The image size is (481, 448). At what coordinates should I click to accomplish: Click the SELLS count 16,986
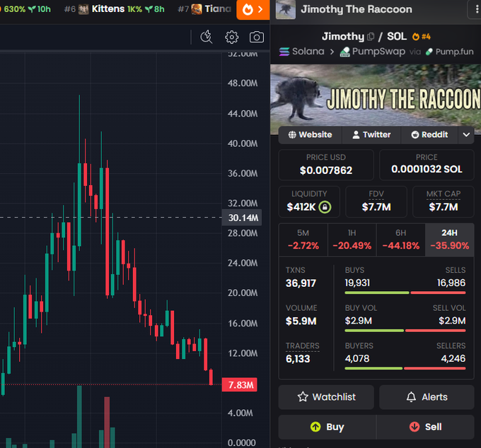click(451, 283)
